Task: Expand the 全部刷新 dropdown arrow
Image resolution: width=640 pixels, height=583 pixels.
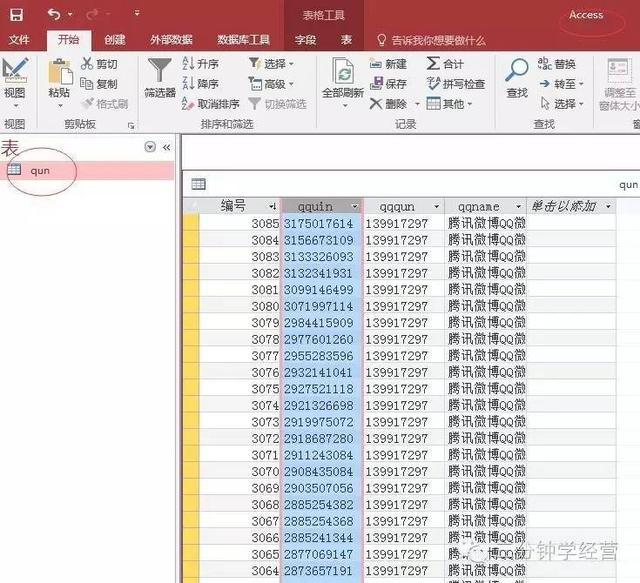Action: point(345,106)
